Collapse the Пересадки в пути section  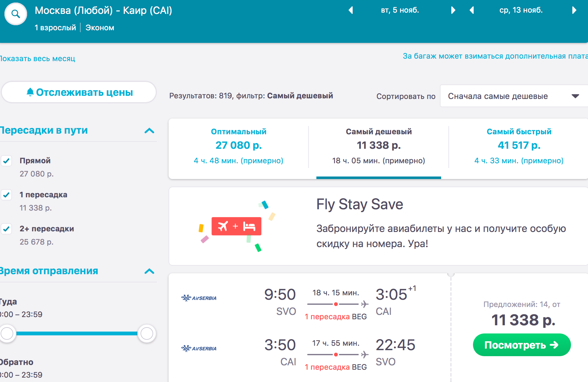point(149,130)
